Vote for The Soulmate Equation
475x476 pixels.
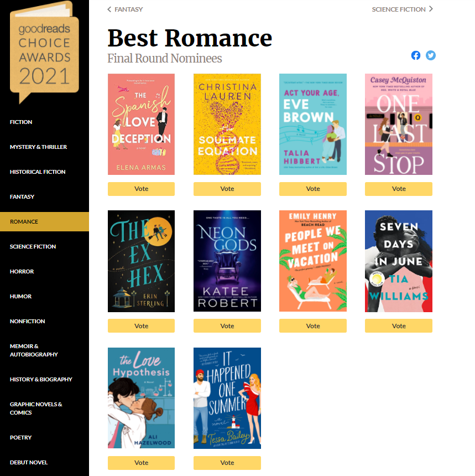227,189
